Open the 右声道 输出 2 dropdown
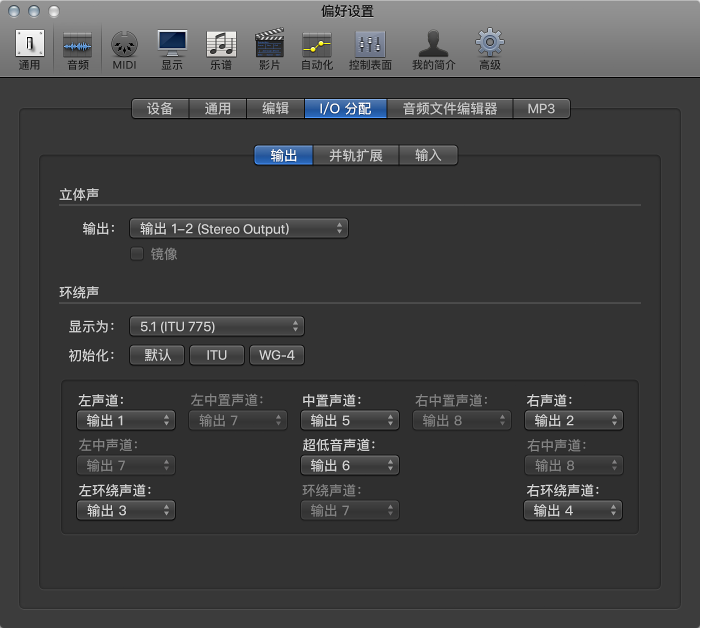This screenshot has width=702, height=630. [x=574, y=420]
